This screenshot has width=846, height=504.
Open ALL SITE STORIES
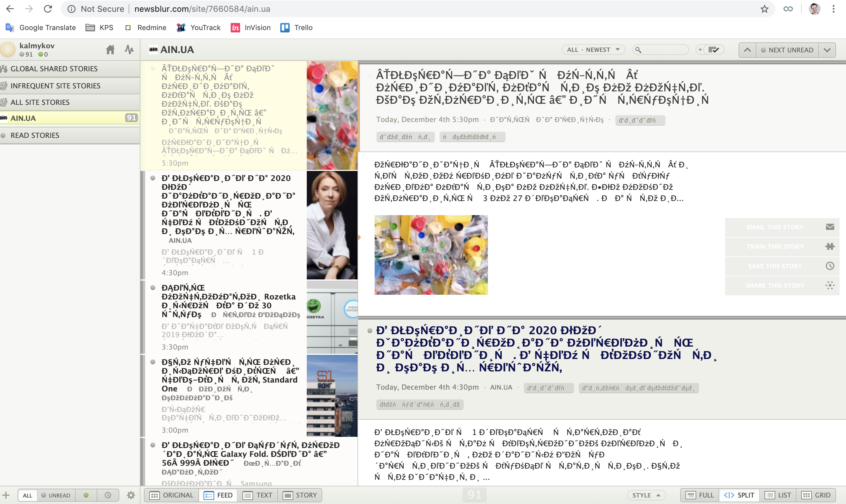pos(70,102)
